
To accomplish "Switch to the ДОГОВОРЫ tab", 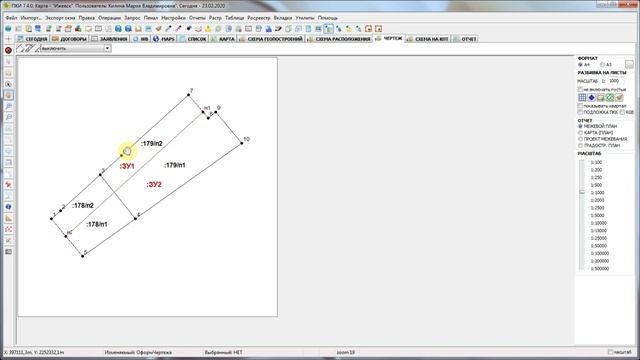I will (69, 39).
